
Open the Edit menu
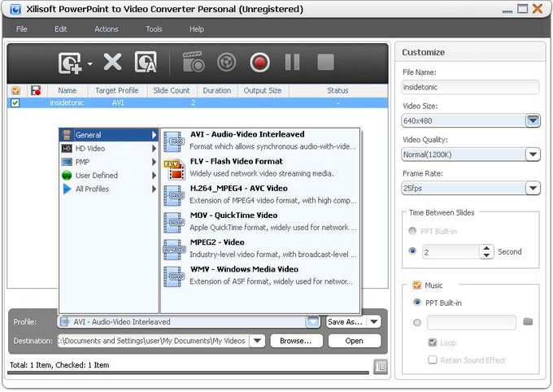pos(61,29)
